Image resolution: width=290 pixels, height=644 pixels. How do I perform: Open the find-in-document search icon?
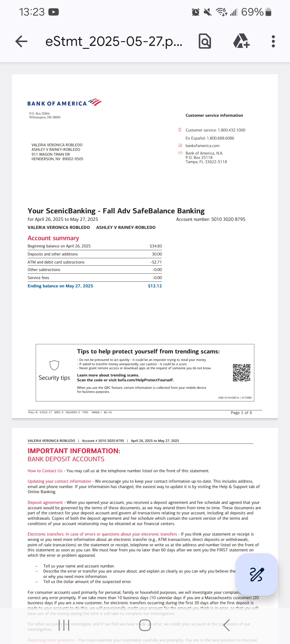click(x=205, y=42)
